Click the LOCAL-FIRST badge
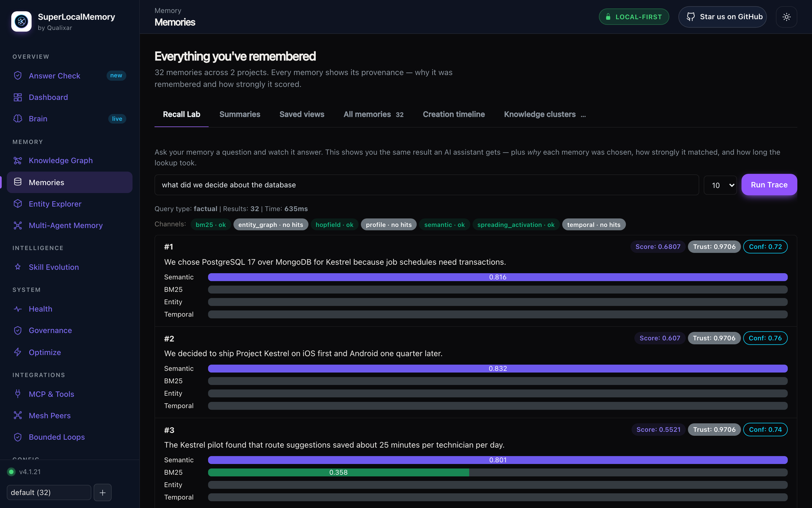 (x=634, y=17)
